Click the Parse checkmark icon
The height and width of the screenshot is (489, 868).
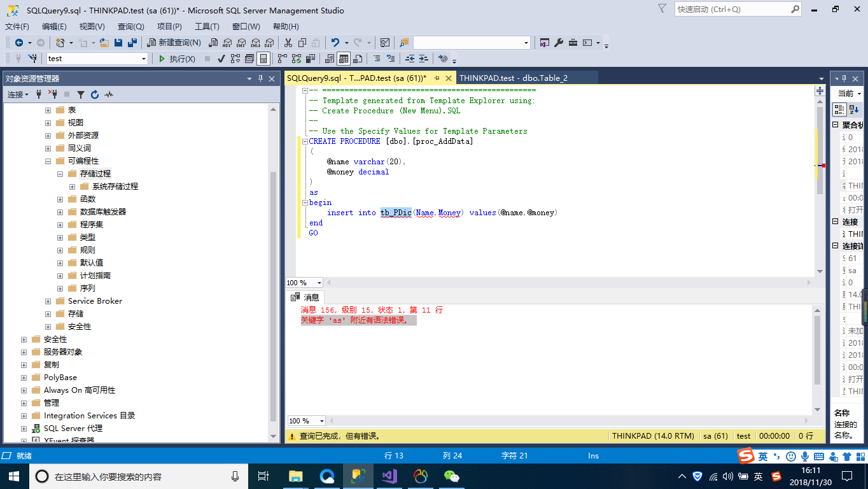pyautogui.click(x=221, y=59)
